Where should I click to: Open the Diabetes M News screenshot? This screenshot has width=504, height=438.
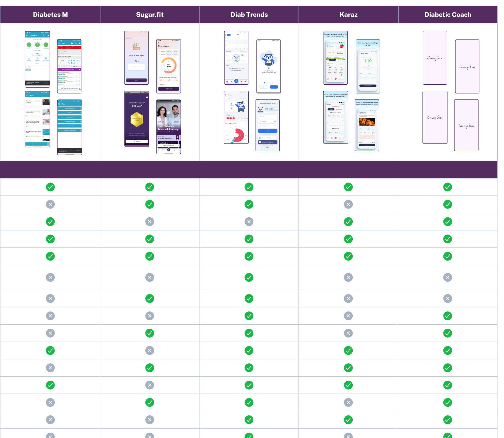(x=37, y=119)
